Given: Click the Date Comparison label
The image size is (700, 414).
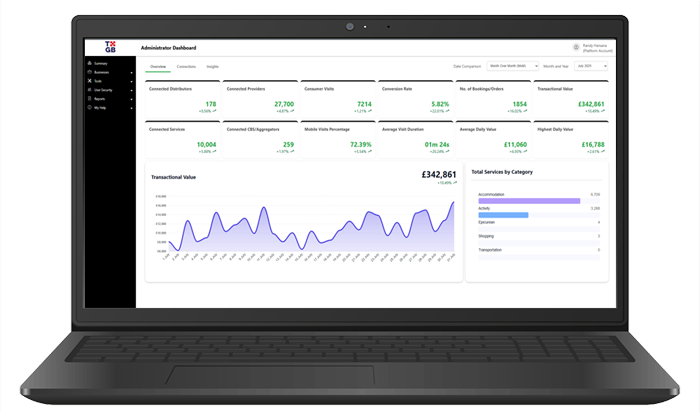Looking at the screenshot, I should coord(467,67).
